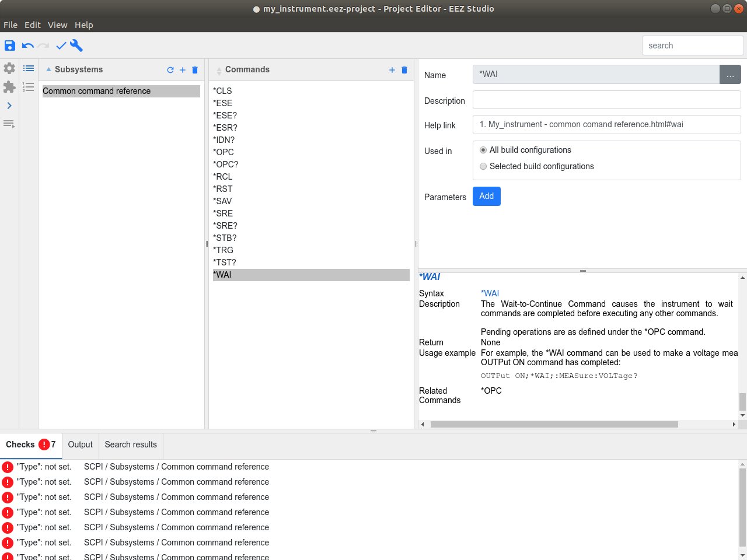Add a new subsystem

pos(183,70)
